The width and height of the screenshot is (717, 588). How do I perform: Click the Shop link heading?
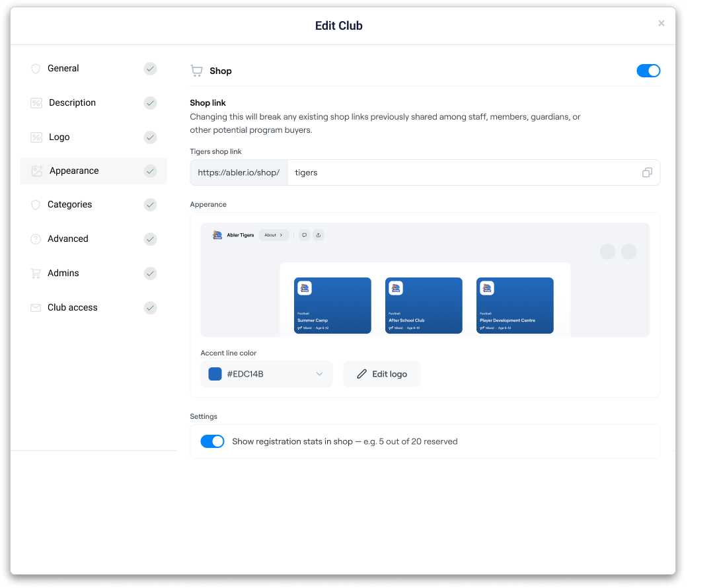(208, 103)
